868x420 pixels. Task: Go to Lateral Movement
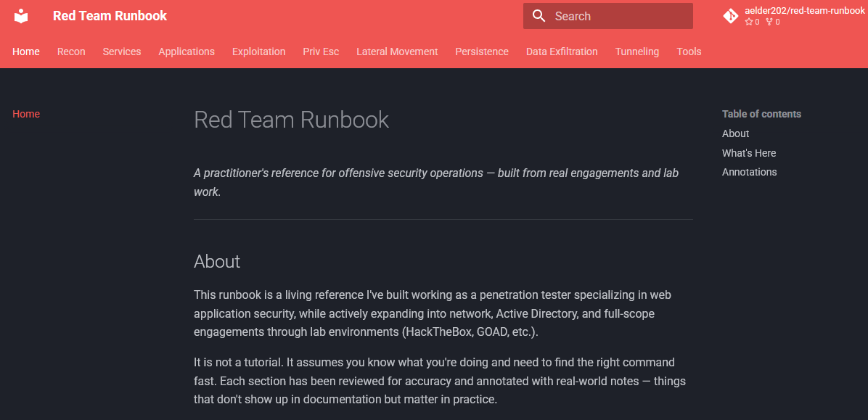pos(397,52)
